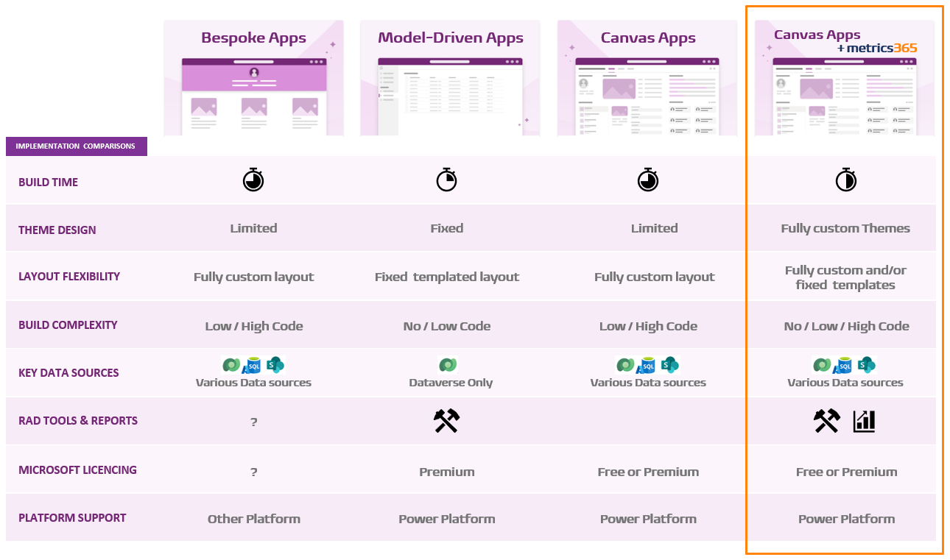This screenshot has height=560, width=950.
Task: Click the RAD TOOLS & REPORTS row label
Action: coord(78,420)
